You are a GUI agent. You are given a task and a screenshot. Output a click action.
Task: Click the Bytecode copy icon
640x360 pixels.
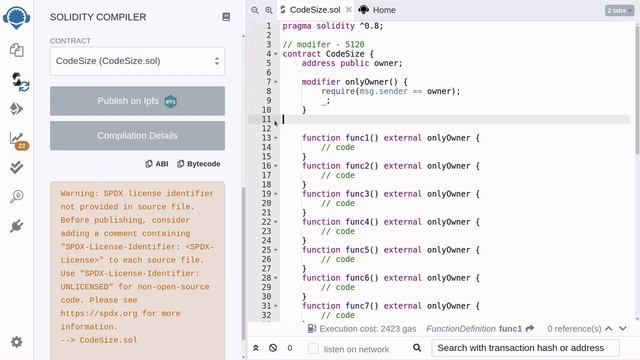click(180, 164)
